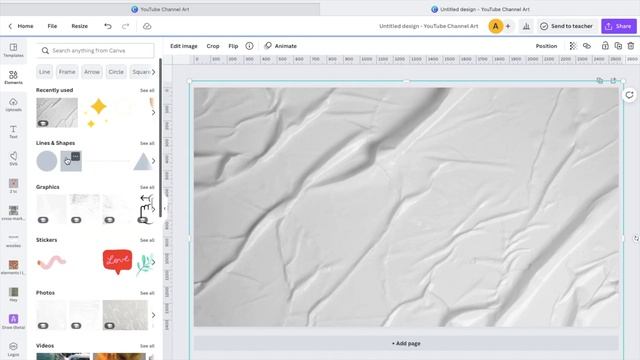This screenshot has width=640, height=360.
Task: Open the account avatar A
Action: [x=496, y=26]
